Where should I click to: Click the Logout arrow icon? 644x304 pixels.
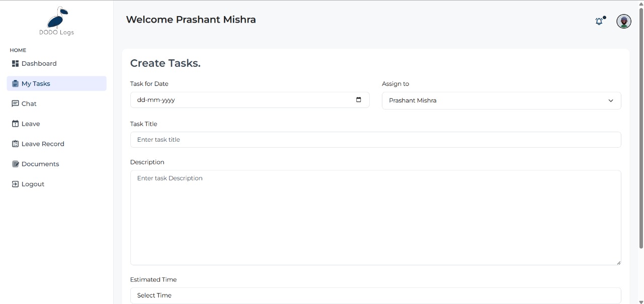[15, 184]
